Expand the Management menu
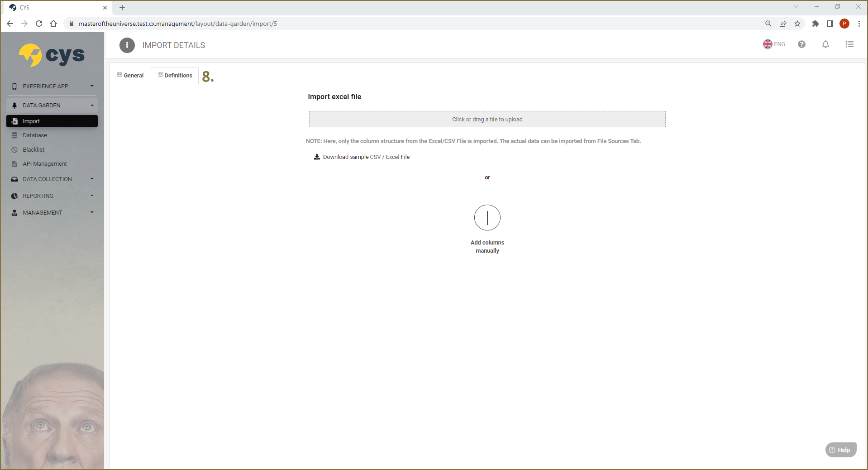868x470 pixels. 52,212
